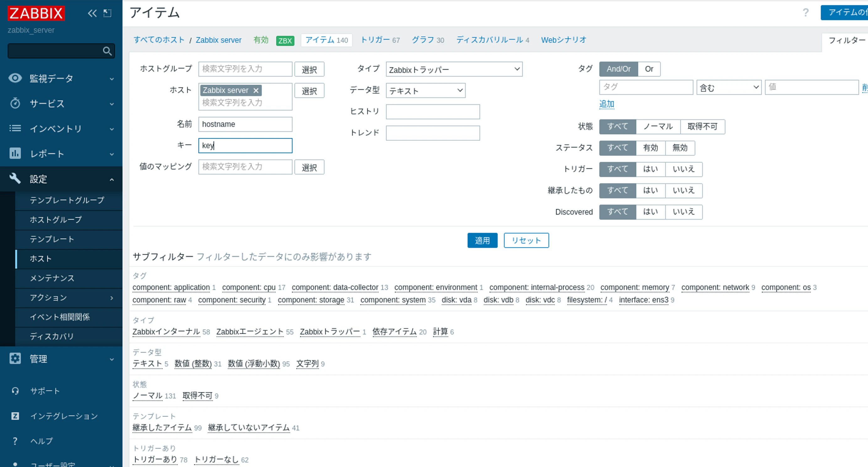
Task: Set トリガー filter to はい
Action: point(650,169)
